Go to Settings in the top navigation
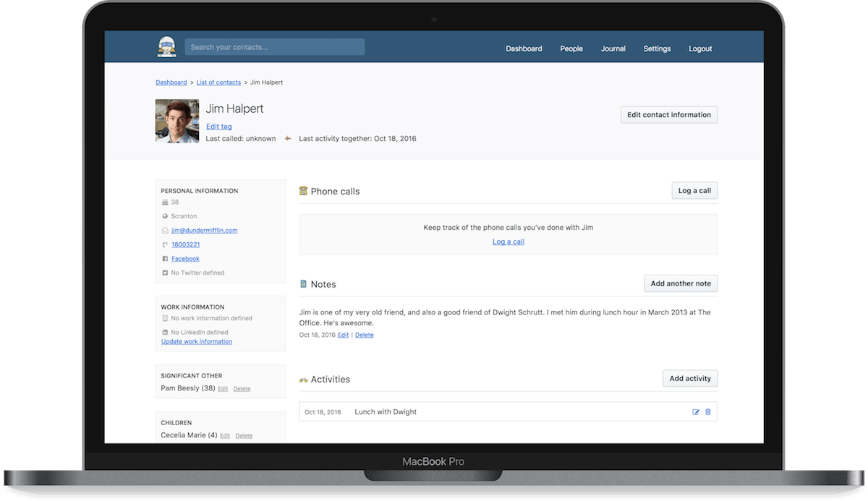Screen dimensions: 868x501 (x=657, y=48)
